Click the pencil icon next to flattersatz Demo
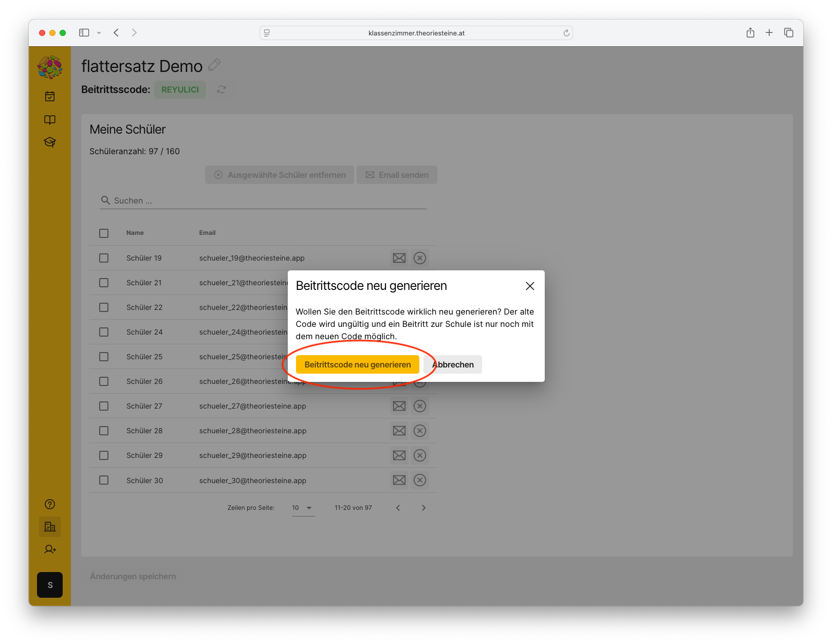 pos(214,65)
